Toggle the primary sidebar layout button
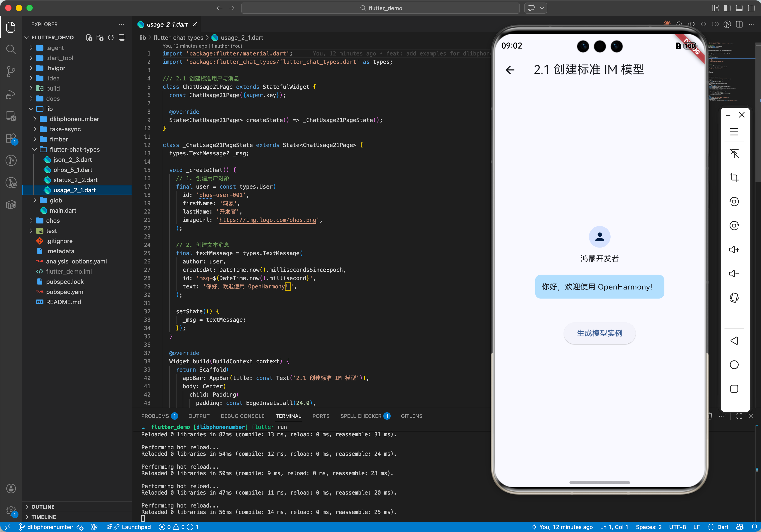 coord(727,8)
